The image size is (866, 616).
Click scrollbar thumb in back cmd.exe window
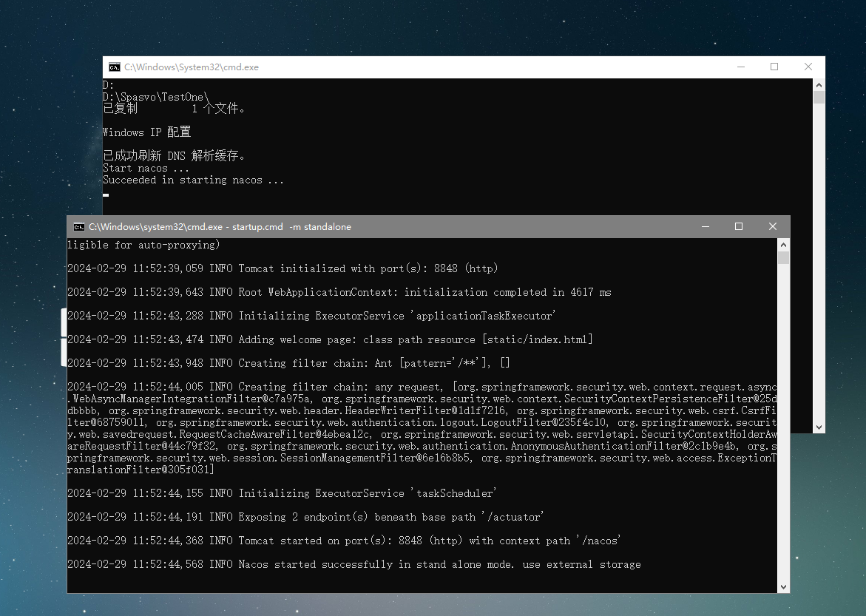[819, 98]
